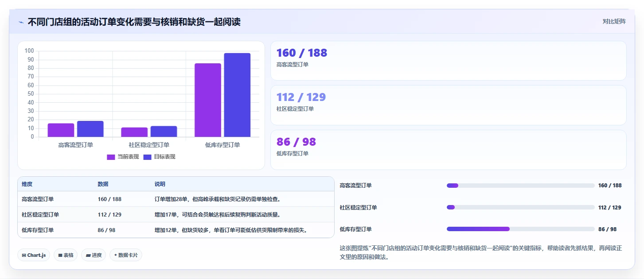
Task: Click the 社区稳定型订单 current performance bar
Action: (134, 132)
